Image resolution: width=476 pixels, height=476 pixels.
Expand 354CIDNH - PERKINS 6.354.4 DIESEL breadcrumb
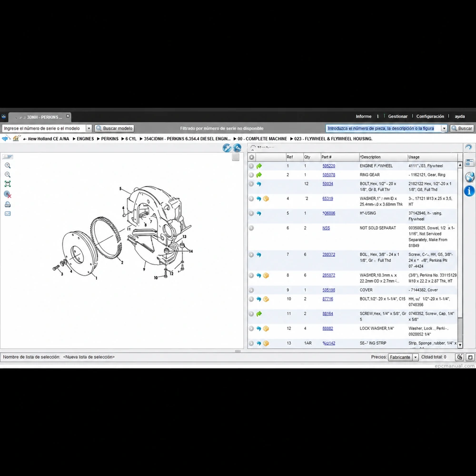tap(185, 139)
